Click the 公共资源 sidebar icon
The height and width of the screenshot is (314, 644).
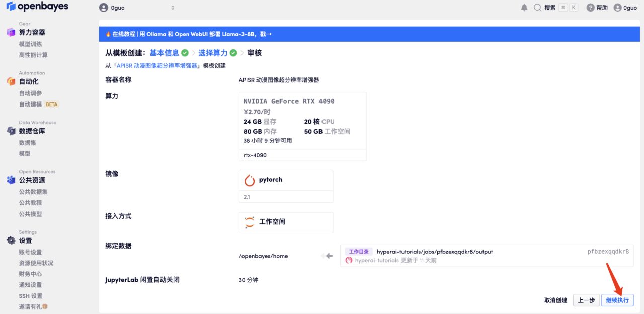(x=11, y=180)
